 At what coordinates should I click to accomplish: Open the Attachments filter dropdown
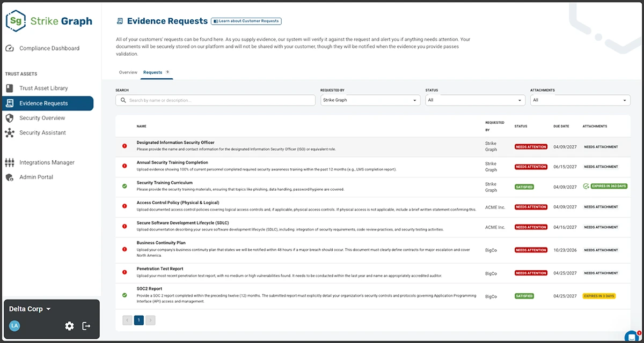pos(580,100)
